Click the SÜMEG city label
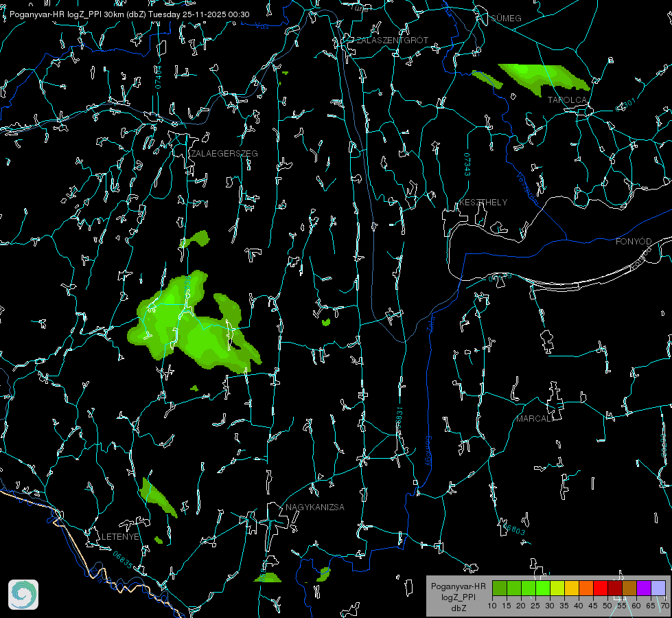Viewport: 672px width, 618px height. pyautogui.click(x=506, y=18)
